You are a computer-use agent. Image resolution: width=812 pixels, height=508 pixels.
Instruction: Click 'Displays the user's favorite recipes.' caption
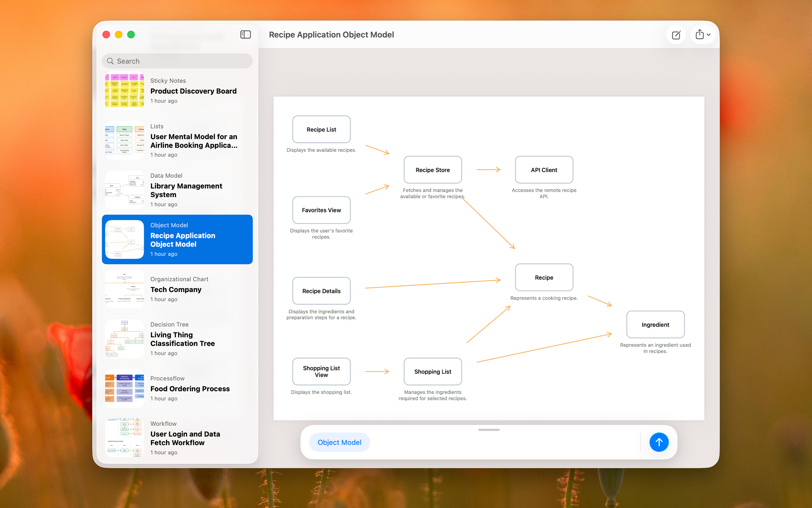(x=321, y=233)
